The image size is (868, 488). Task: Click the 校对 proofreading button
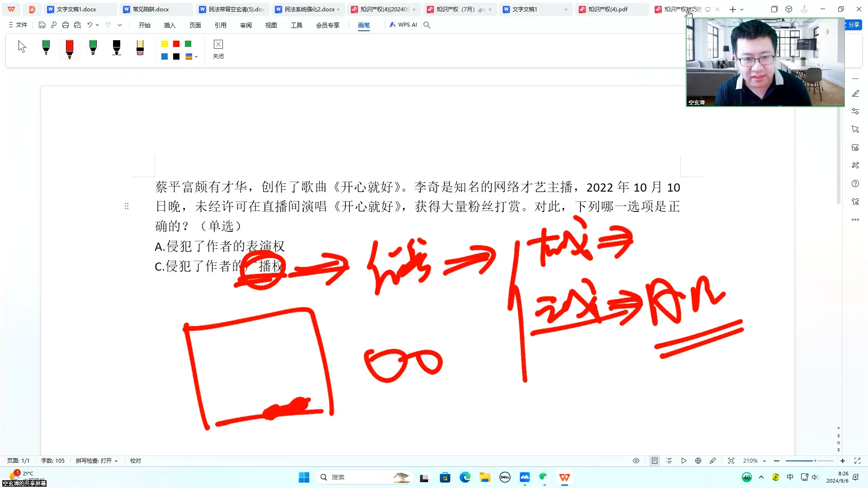coord(136,461)
